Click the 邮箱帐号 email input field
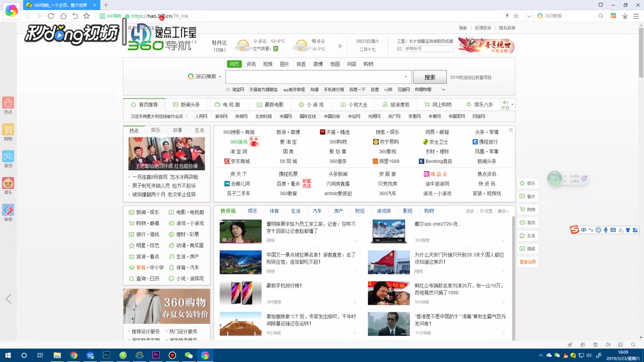 pyautogui.click(x=429, y=49)
